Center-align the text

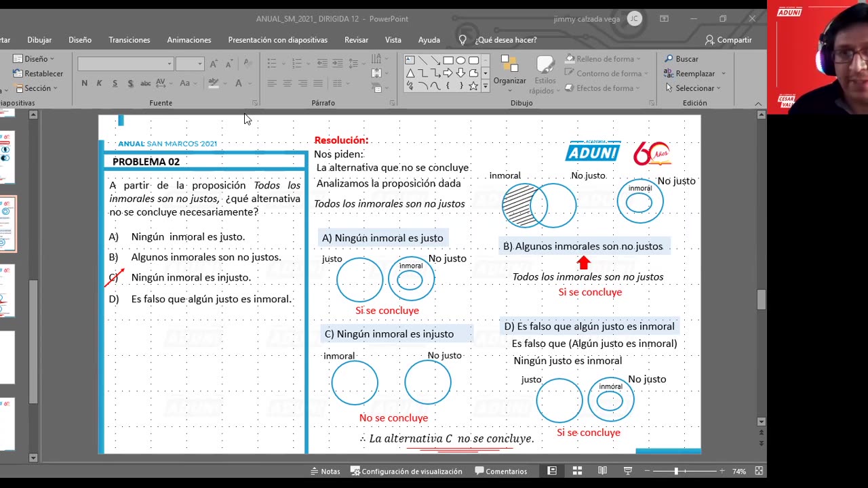click(288, 83)
